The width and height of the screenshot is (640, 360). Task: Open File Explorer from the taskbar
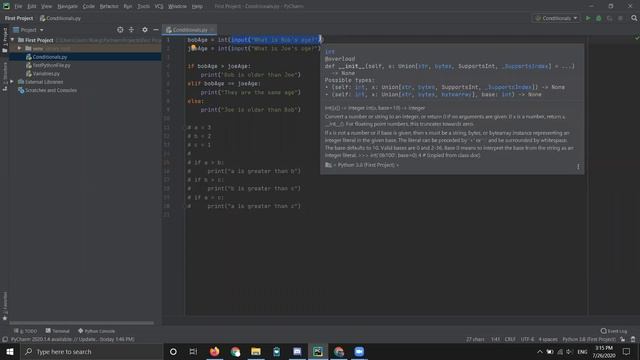(x=256, y=351)
